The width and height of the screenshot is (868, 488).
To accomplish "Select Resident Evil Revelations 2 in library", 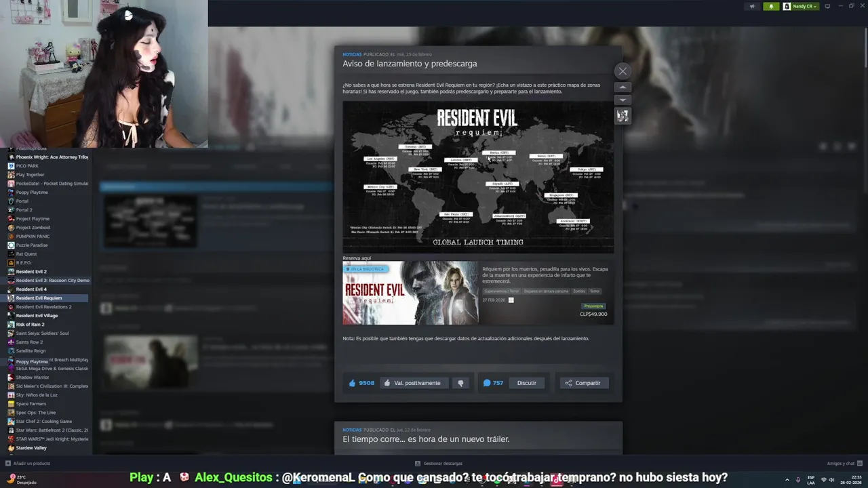I will (x=47, y=307).
